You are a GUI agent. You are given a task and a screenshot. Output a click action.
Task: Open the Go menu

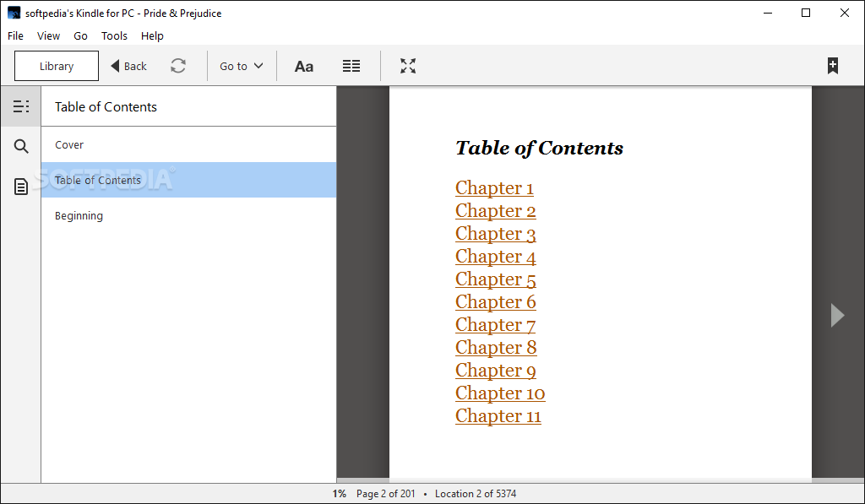(80, 35)
